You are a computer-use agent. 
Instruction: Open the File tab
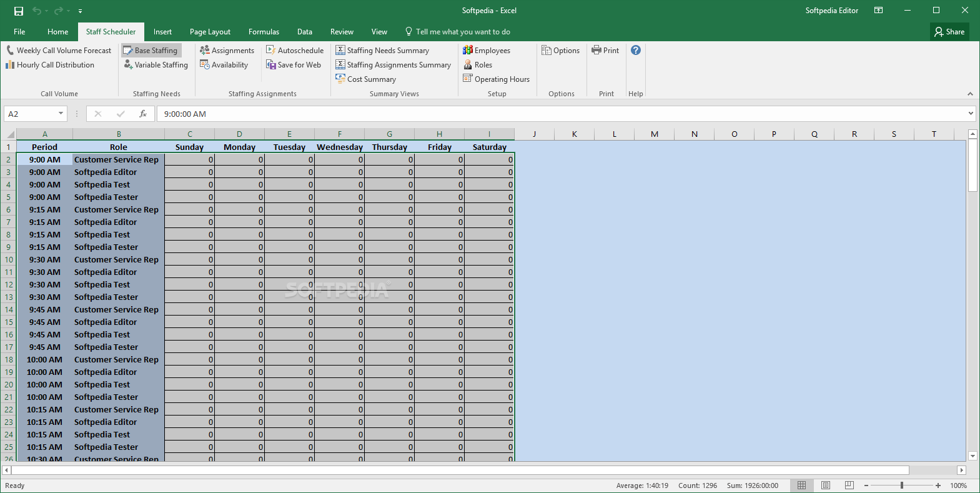19,32
